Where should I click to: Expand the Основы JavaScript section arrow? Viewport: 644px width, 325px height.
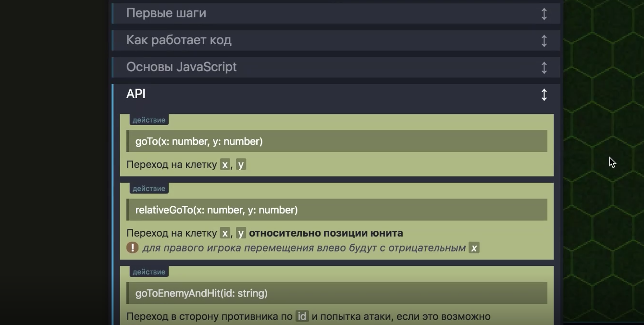544,68
